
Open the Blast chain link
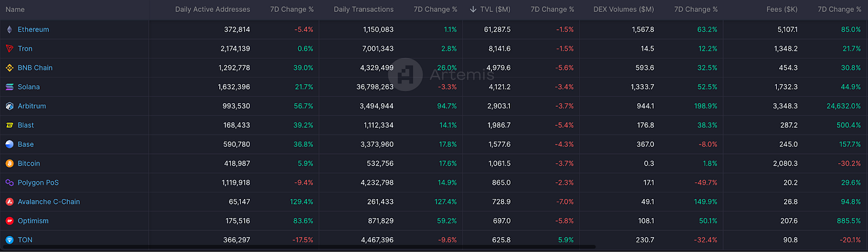(26, 125)
